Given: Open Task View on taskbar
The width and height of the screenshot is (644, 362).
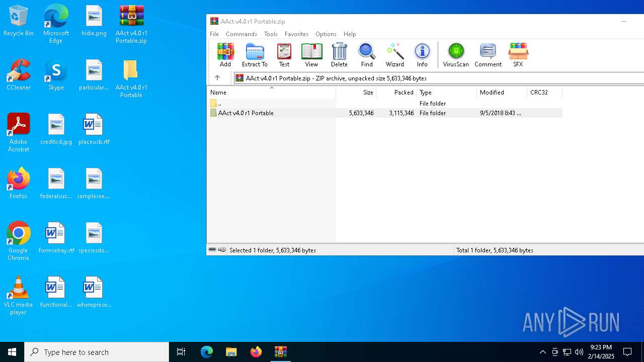Looking at the screenshot, I should pyautogui.click(x=181, y=352).
